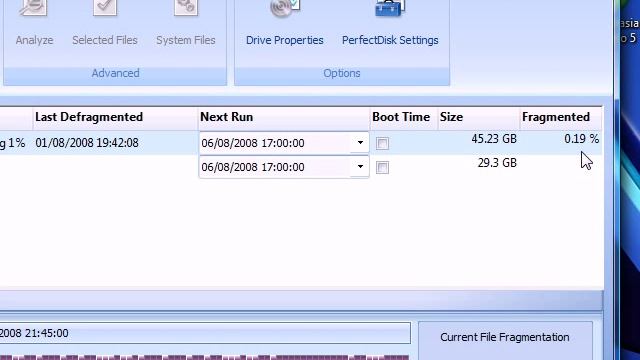Click the field showing 21:45:00
Viewport: 640px width, 360px height.
tap(205, 333)
